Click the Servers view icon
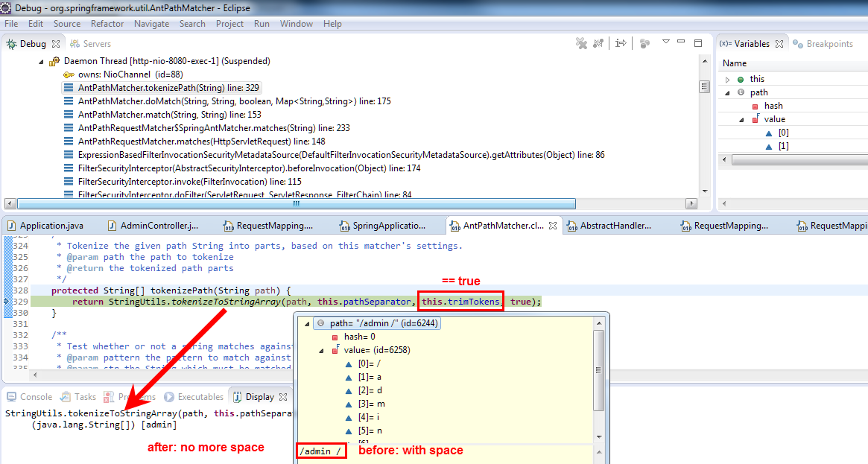The width and height of the screenshot is (868, 464). 74,43
